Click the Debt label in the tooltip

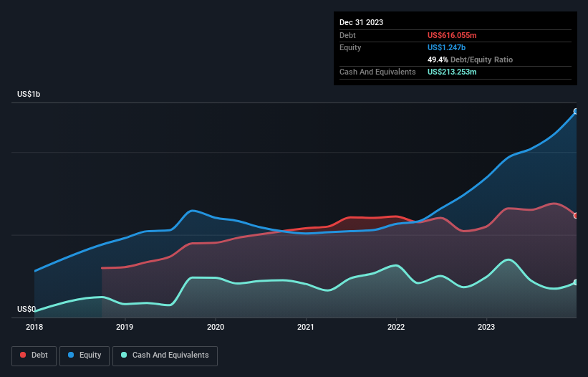coord(347,35)
